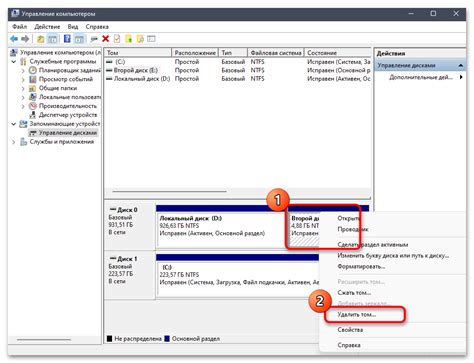Choose Сжать том in the context menu
474x363 pixels.
coord(354,293)
